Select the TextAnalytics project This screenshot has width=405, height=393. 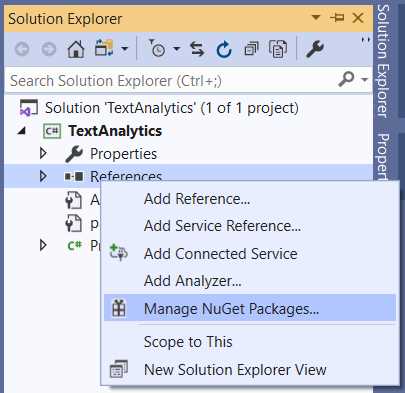point(115,131)
